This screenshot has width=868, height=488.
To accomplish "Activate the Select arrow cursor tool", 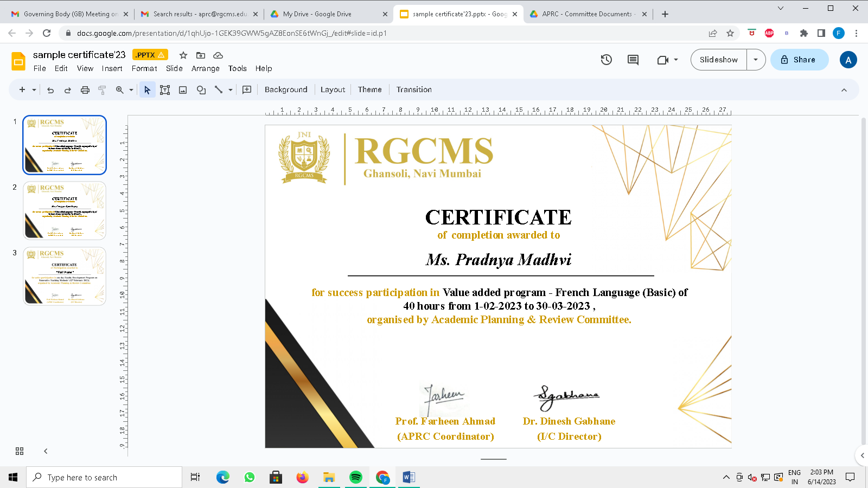I will coord(147,90).
